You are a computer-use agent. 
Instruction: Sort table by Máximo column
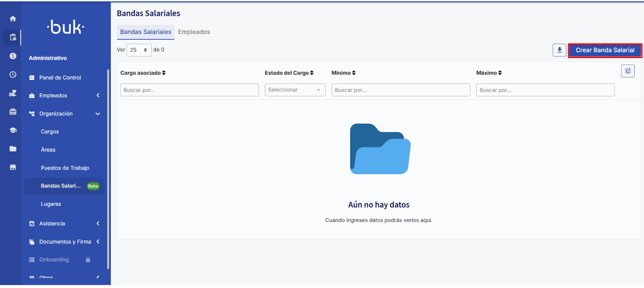click(489, 73)
